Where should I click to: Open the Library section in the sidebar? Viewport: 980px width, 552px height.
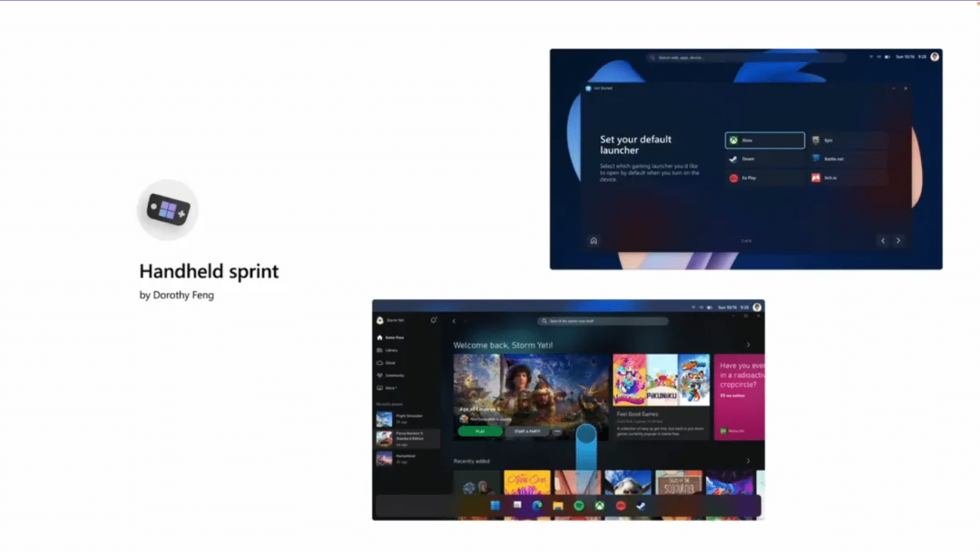(393, 351)
